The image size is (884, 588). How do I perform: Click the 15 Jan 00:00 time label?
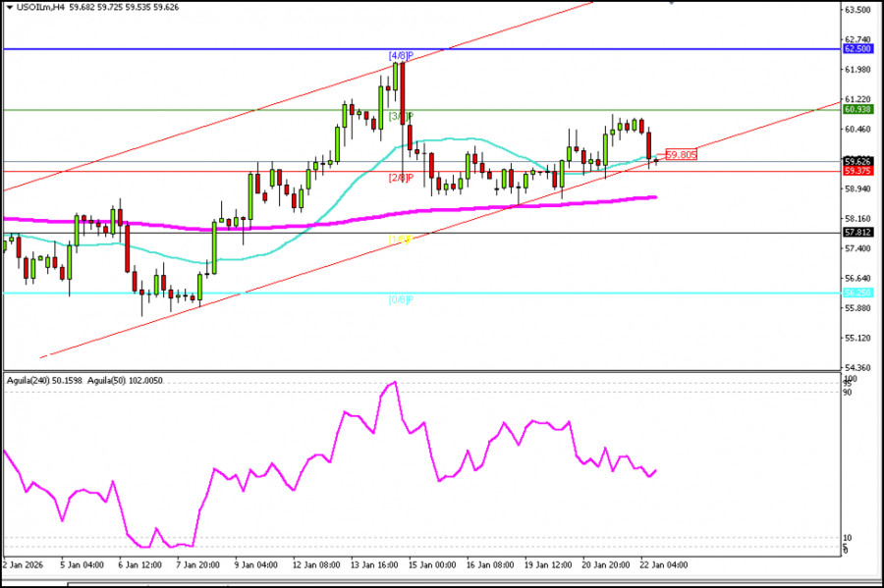coord(432,564)
